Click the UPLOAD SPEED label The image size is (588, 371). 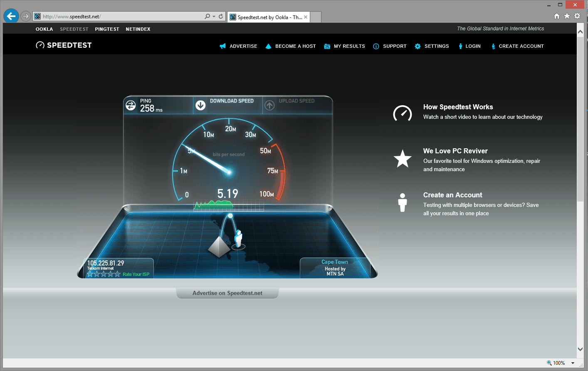pos(296,101)
